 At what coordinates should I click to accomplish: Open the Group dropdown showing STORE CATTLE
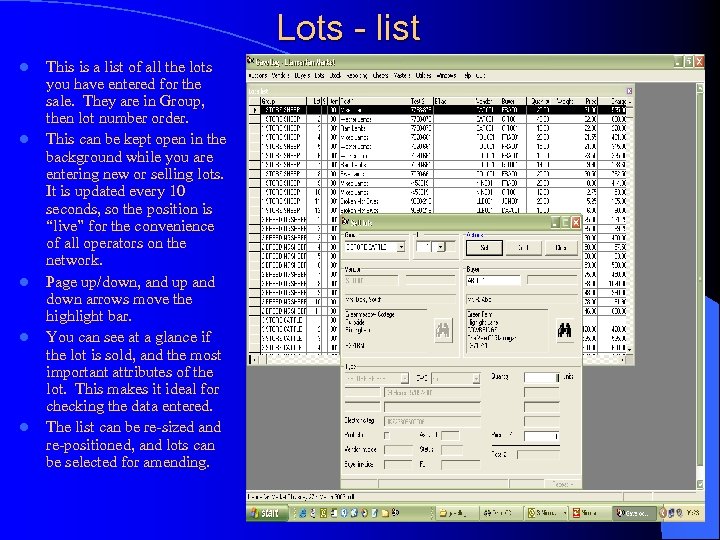pyautogui.click(x=400, y=247)
